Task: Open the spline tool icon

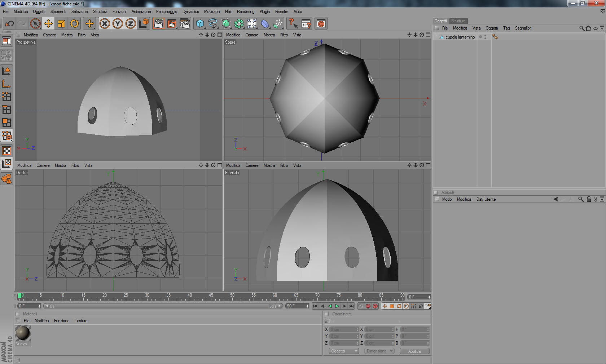Action: [213, 24]
